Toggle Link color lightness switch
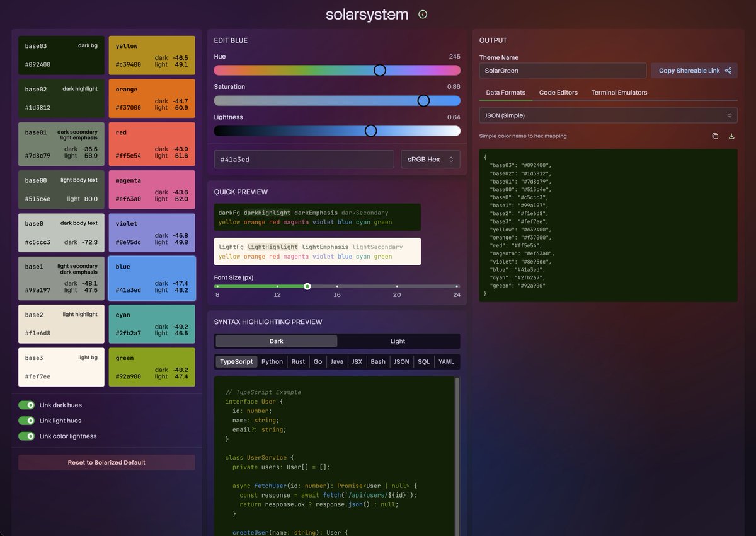 point(26,436)
